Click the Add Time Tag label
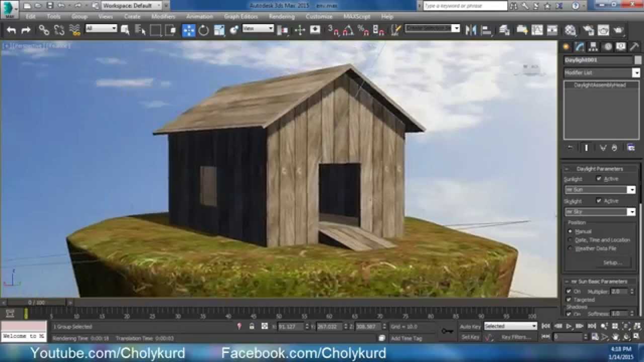Image resolution: width=644 pixels, height=362 pixels. click(x=407, y=338)
